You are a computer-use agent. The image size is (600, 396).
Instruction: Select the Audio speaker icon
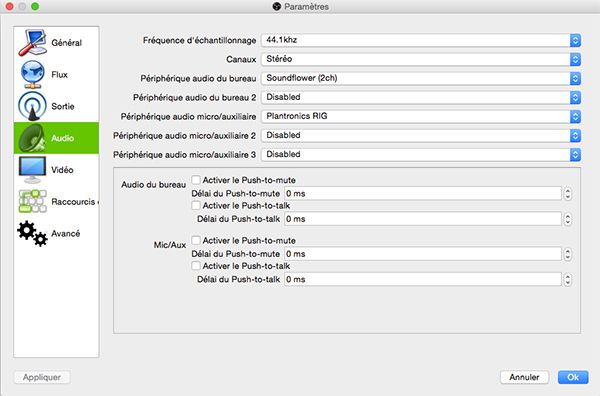click(33, 138)
